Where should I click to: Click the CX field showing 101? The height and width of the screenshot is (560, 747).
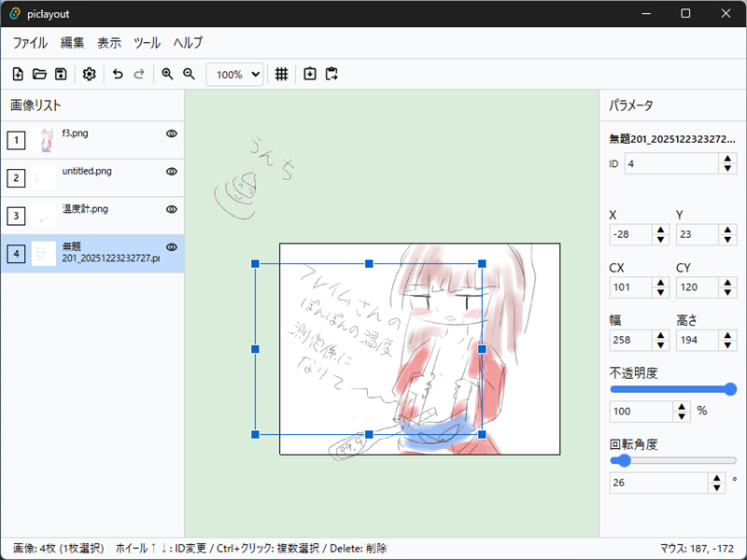point(630,287)
